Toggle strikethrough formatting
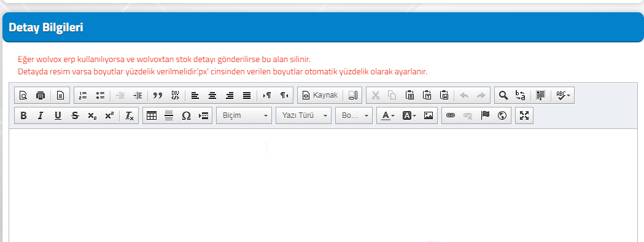 click(x=75, y=116)
